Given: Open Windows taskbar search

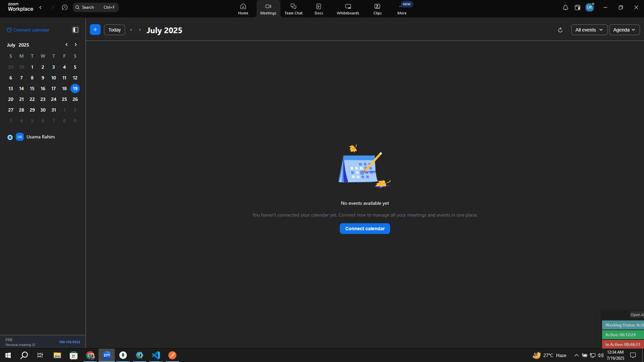Looking at the screenshot, I should tap(24, 355).
